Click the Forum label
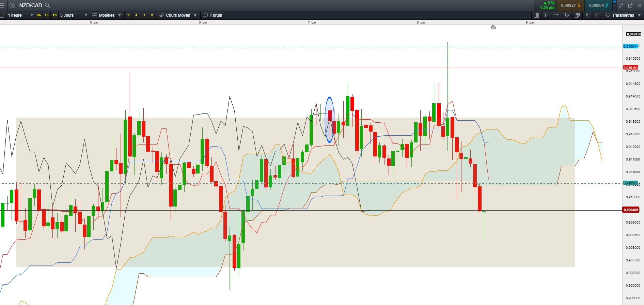The height and width of the screenshot is (305, 644). (x=216, y=15)
